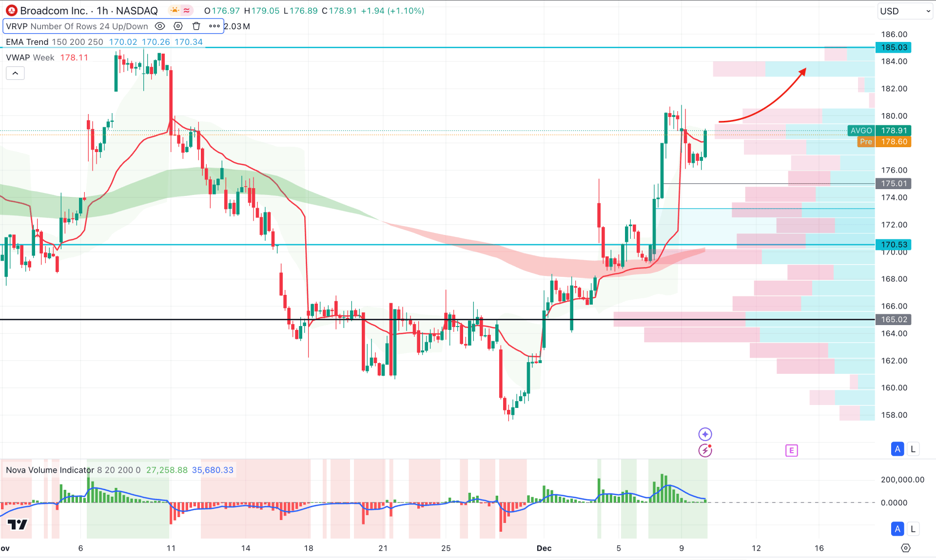Toggle auto scale on price pane

(897, 449)
